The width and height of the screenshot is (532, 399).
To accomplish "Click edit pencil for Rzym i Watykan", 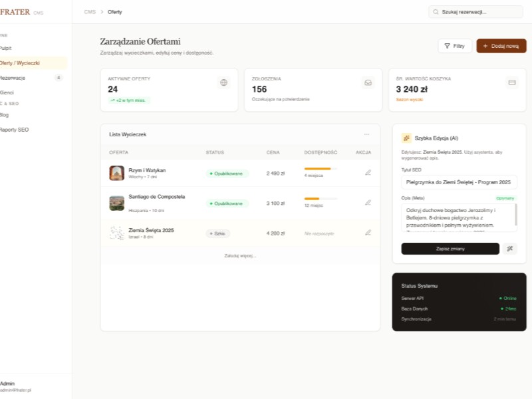I will tap(368, 173).
